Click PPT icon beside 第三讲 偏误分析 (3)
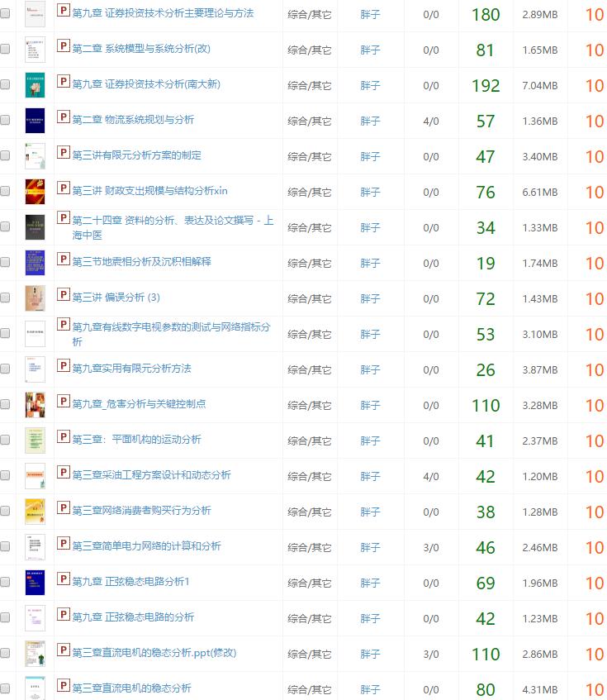This screenshot has width=607, height=700. pos(63,294)
